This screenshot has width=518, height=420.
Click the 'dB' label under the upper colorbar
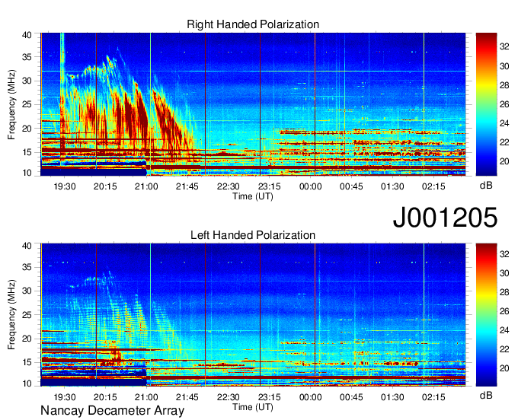pyautogui.click(x=486, y=186)
